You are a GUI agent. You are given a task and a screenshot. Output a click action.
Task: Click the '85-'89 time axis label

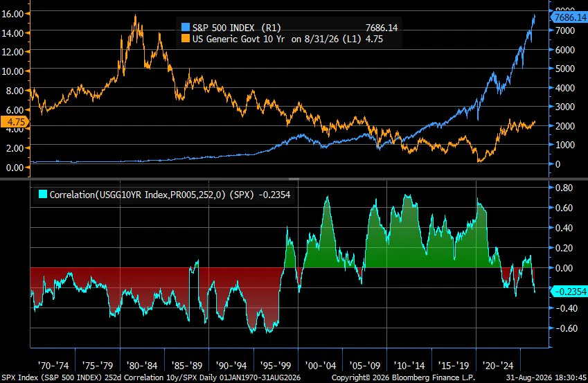click(187, 366)
